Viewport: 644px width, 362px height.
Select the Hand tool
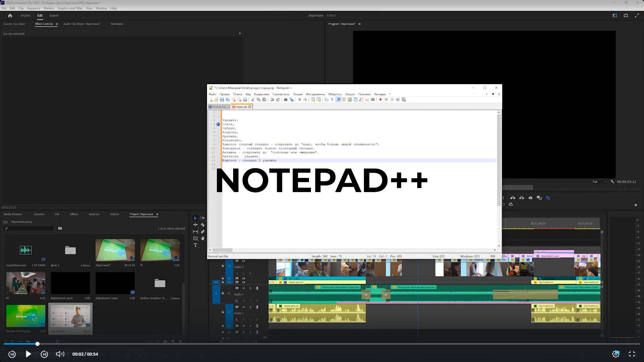coord(203,238)
